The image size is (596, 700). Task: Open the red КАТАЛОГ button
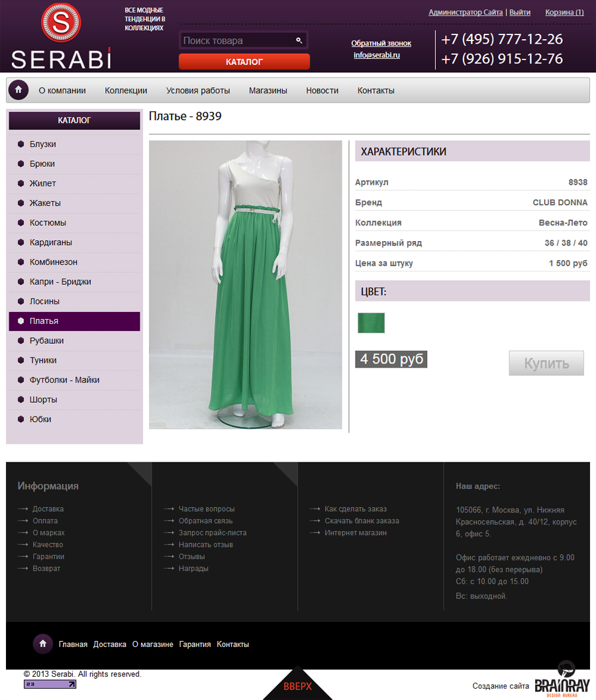pos(244,62)
